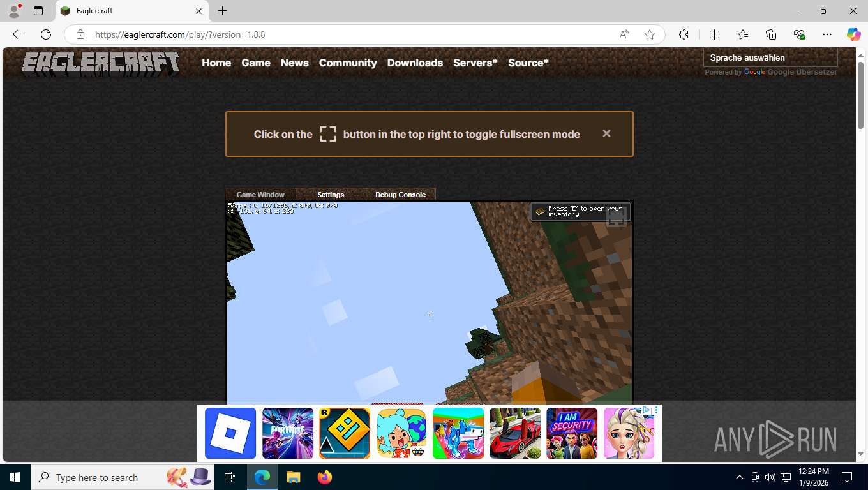Click the fullscreen toggle icon in game window
The image size is (868, 490).
click(616, 218)
